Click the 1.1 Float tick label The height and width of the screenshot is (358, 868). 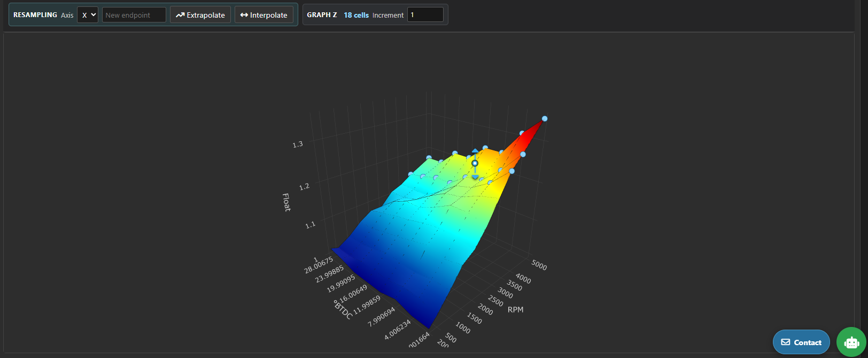pyautogui.click(x=311, y=225)
